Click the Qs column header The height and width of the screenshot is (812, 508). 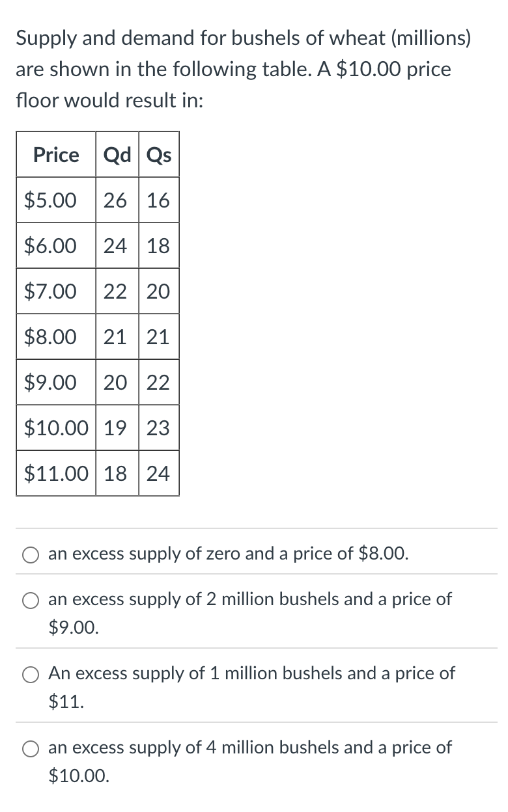pyautogui.click(x=159, y=155)
